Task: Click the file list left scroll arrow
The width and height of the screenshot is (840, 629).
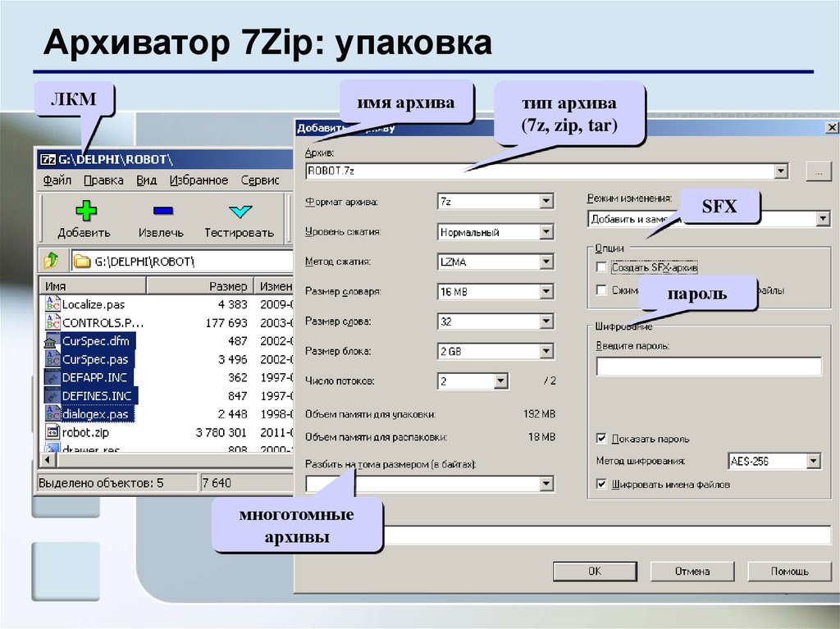Action: point(48,460)
